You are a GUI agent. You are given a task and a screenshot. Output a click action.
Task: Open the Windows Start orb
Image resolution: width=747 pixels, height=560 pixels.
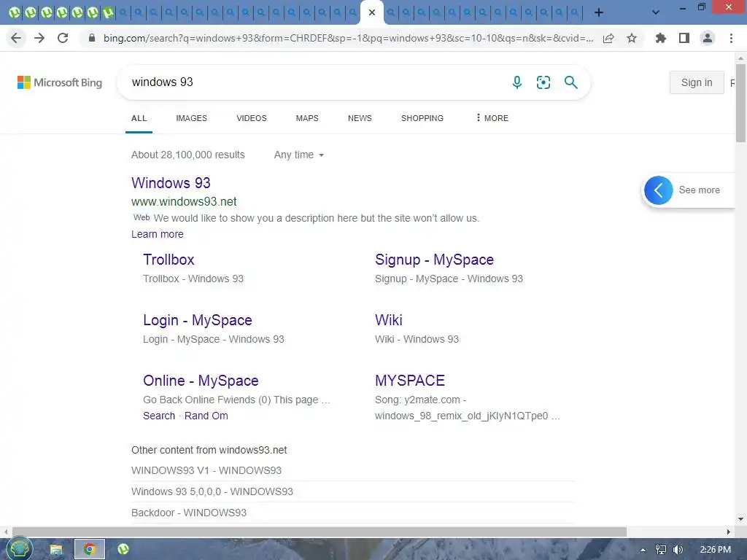pyautogui.click(x=20, y=549)
